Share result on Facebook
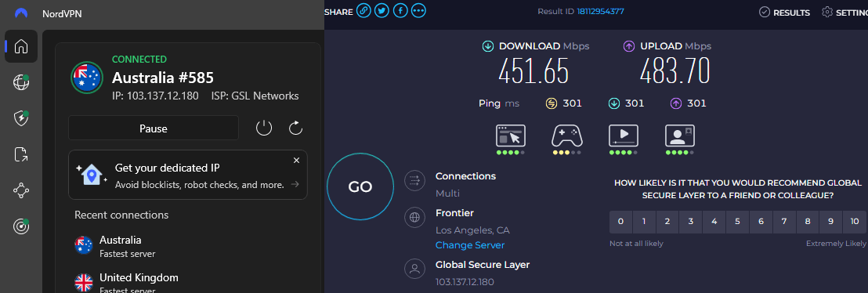This screenshot has width=868, height=293. click(400, 10)
